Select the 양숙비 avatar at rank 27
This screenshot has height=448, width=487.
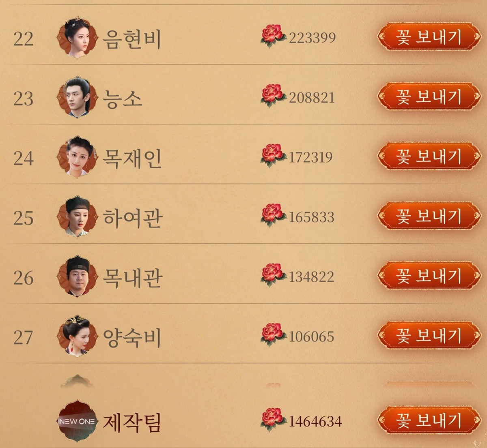(x=77, y=336)
